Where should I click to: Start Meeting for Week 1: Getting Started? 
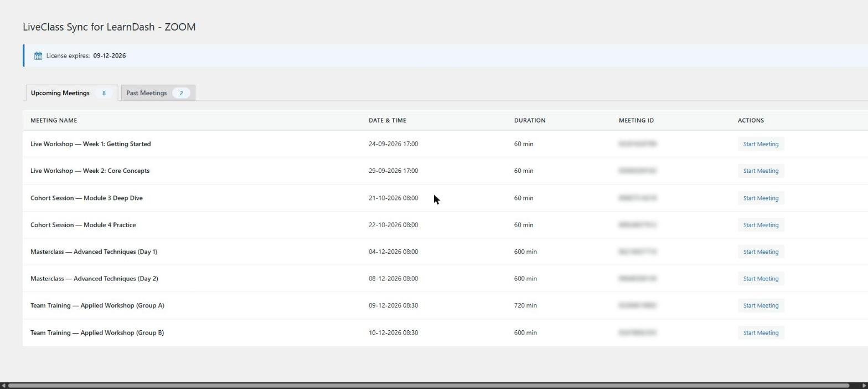(761, 144)
